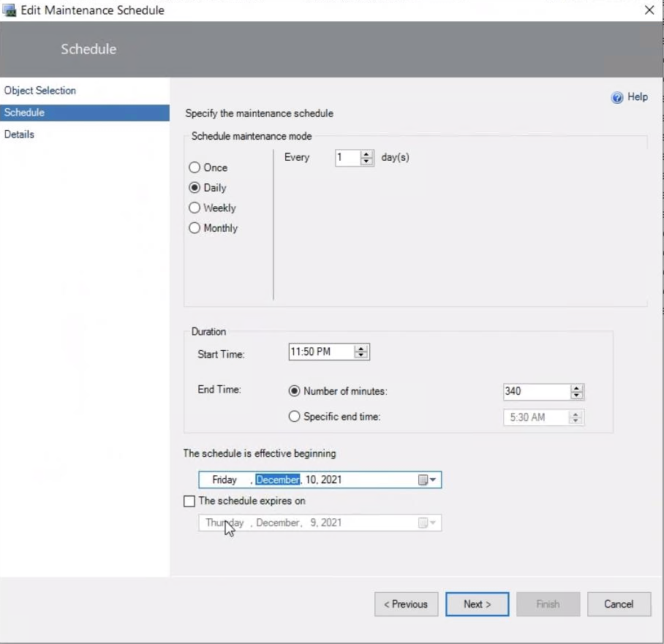664x644 pixels.
Task: Click Friday in effective beginning date
Action: pyautogui.click(x=225, y=480)
